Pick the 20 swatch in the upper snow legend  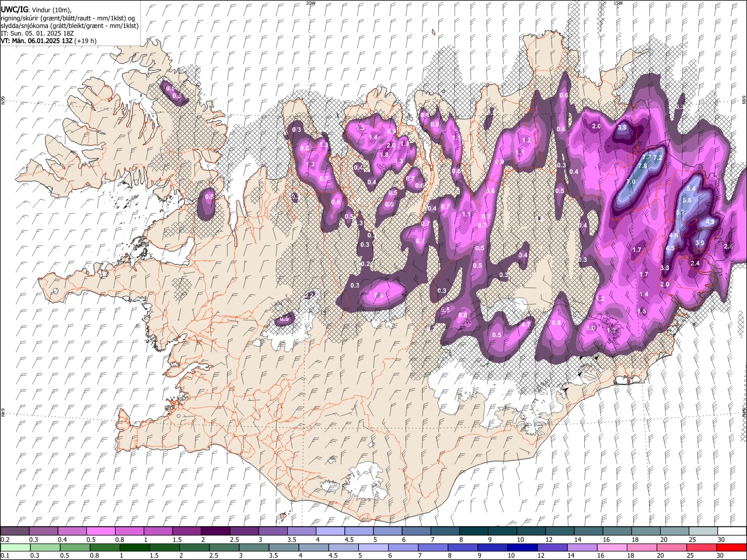pyautogui.click(x=674, y=531)
